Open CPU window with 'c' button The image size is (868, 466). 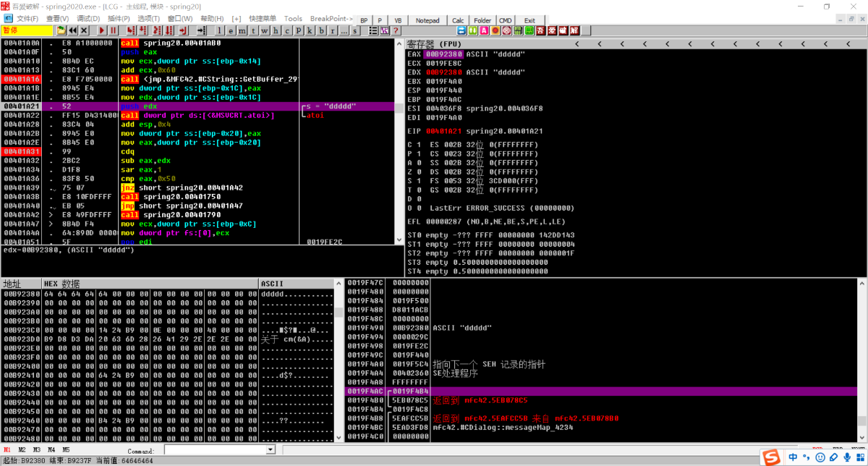287,30
